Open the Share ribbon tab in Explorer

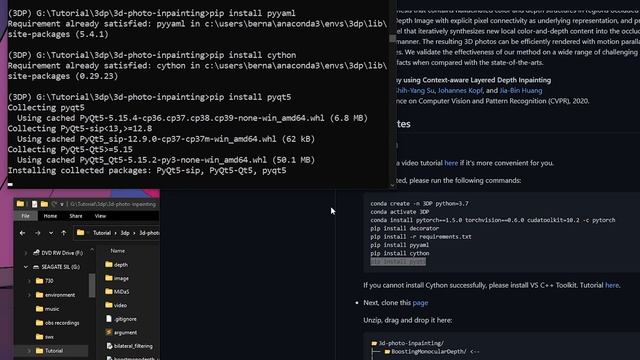coord(76,216)
